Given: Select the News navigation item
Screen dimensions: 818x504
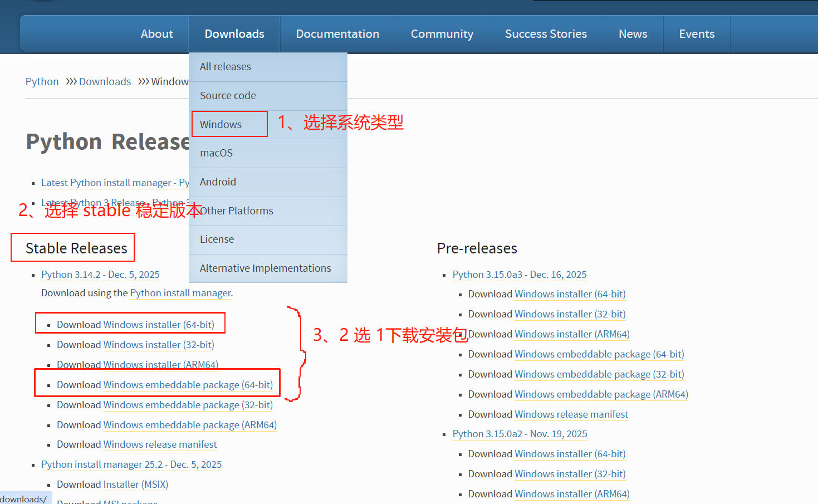Looking at the screenshot, I should pyautogui.click(x=633, y=34).
